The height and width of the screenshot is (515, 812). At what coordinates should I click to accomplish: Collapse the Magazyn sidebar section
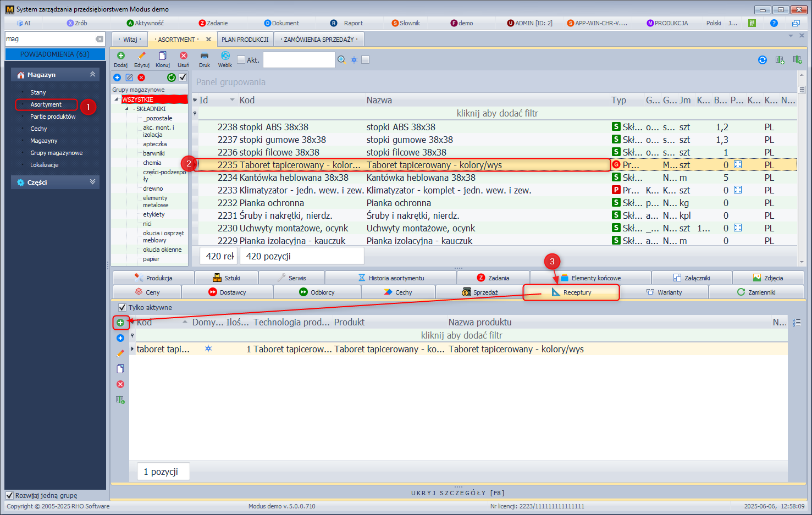tap(92, 74)
